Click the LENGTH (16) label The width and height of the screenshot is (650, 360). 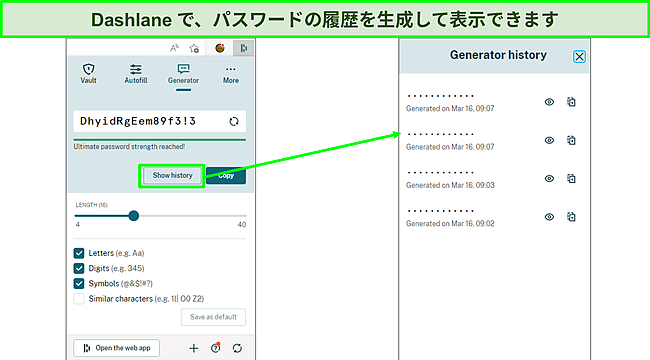pyautogui.click(x=92, y=205)
